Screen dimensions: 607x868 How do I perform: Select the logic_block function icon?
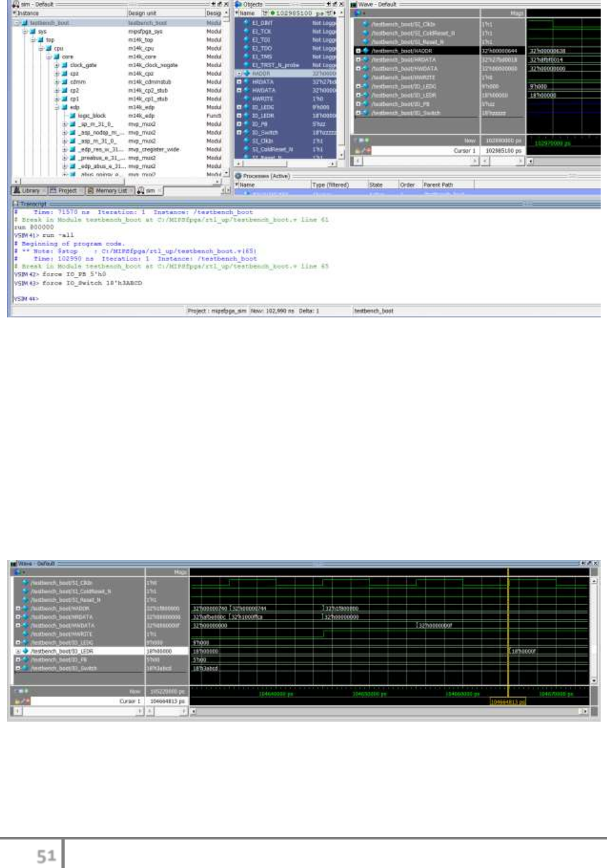72,116
